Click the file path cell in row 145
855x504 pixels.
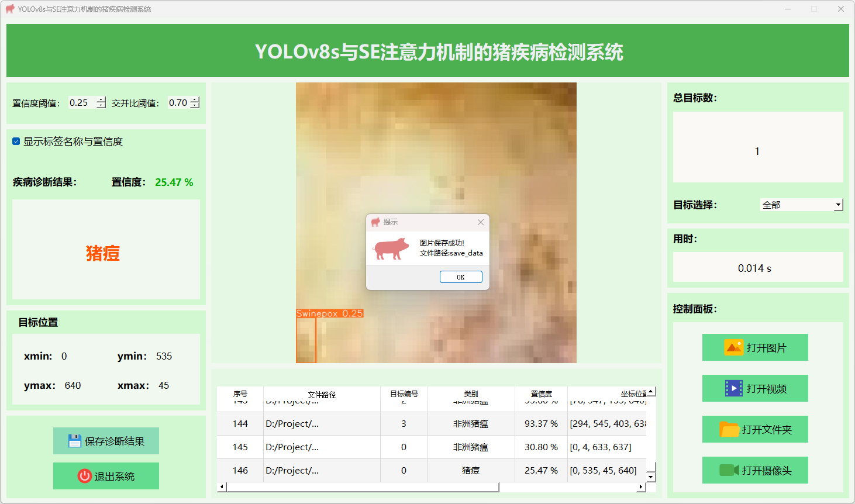322,447
